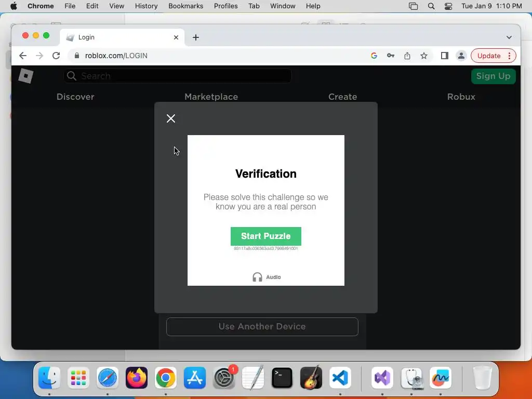Click the Google icon in address bar
The image size is (532, 399).
point(374,56)
